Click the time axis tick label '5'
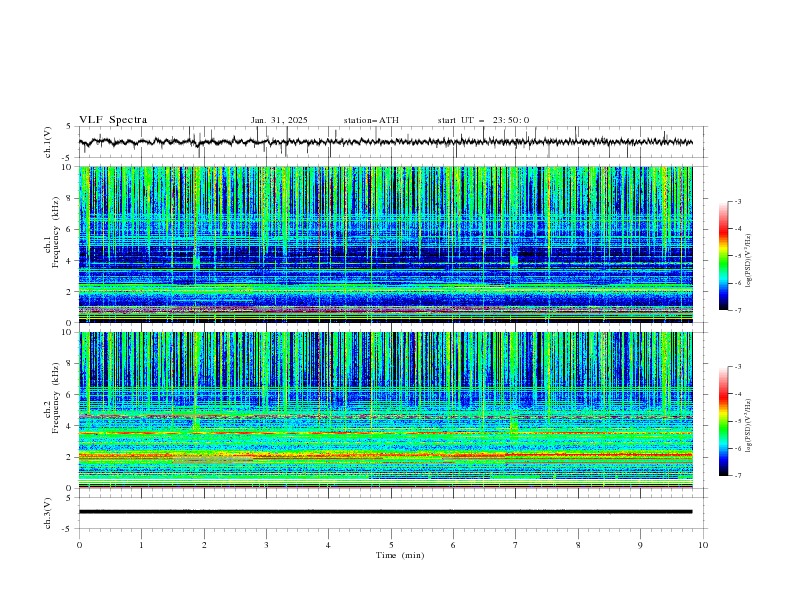792x612 pixels. (x=391, y=545)
